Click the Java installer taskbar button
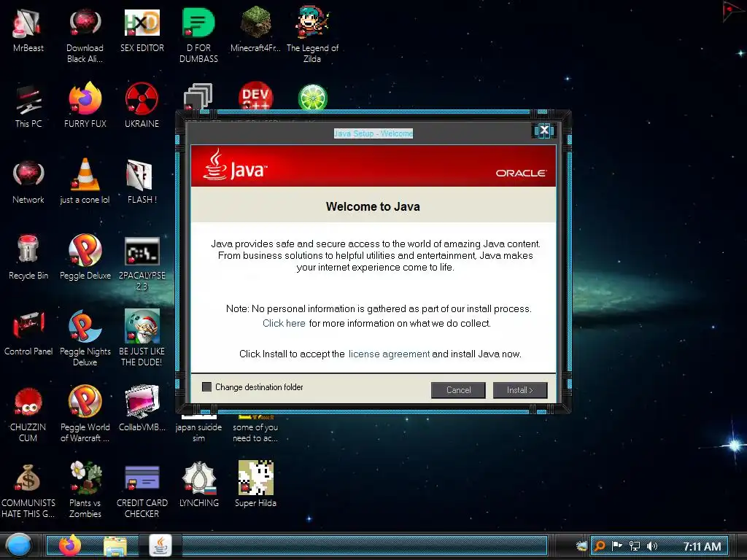This screenshot has height=560, width=747. pos(160,545)
